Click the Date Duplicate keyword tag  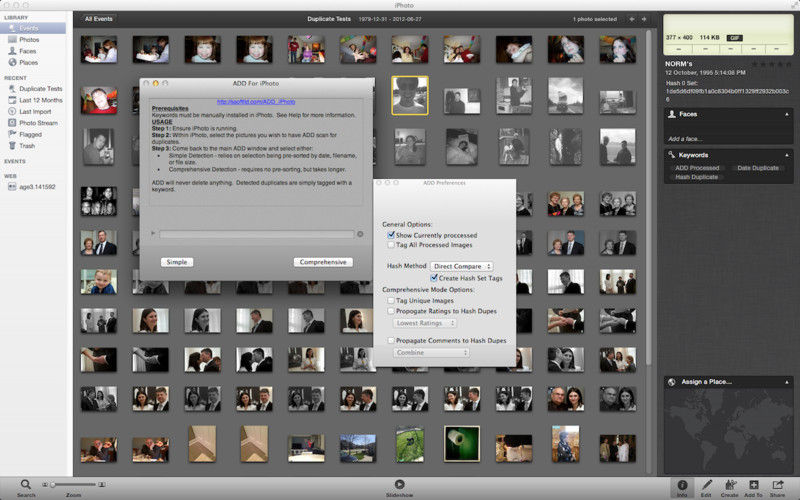click(758, 168)
